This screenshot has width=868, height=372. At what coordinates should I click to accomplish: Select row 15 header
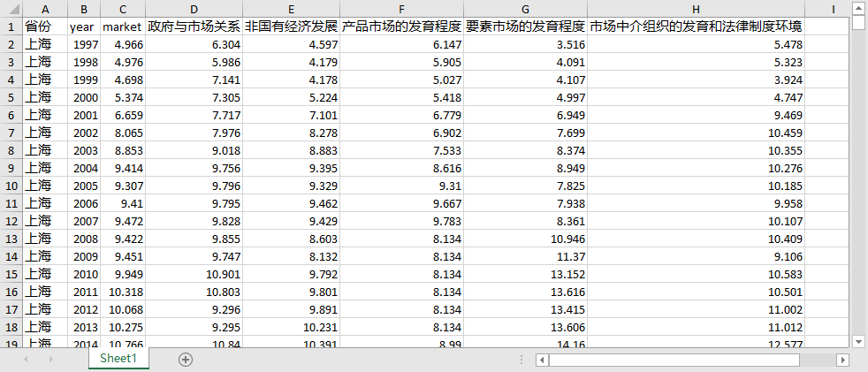[x=11, y=275]
